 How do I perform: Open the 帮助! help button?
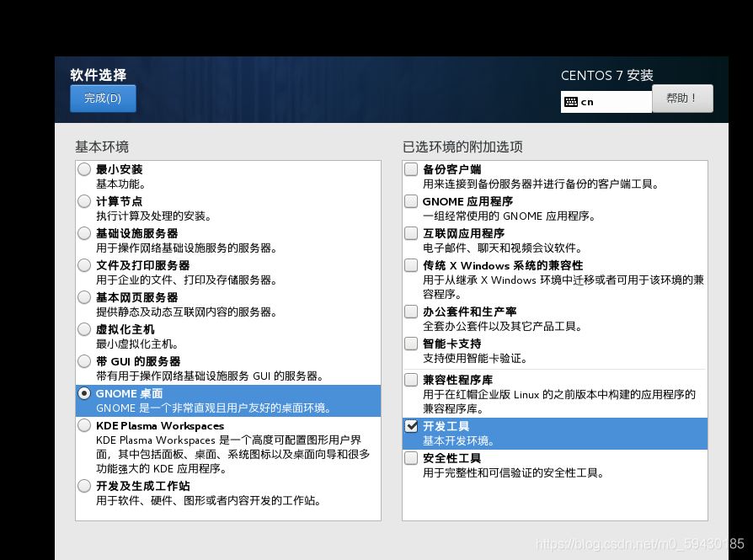coord(681,99)
